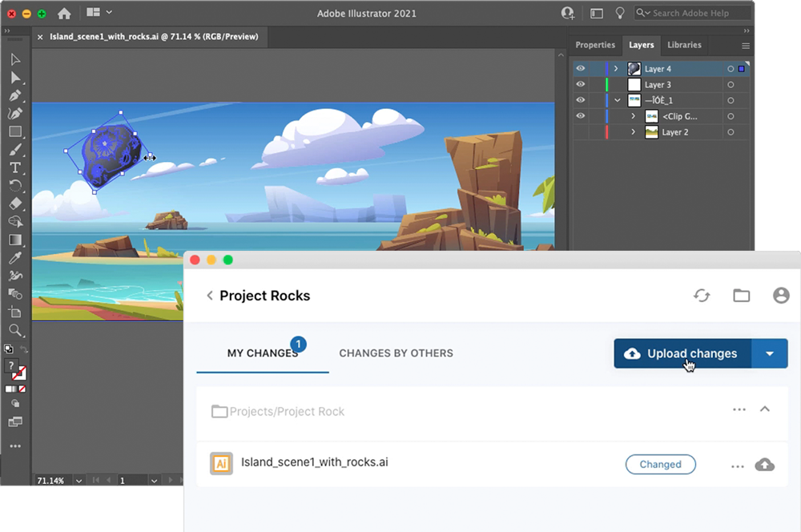Toggle visibility of Layer 3
801x532 pixels.
581,84
